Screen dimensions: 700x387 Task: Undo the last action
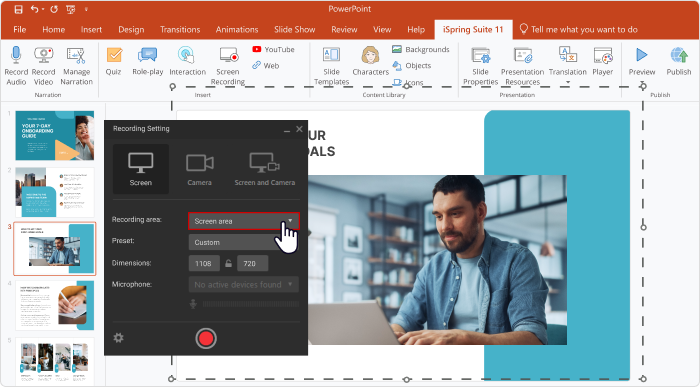coord(34,9)
